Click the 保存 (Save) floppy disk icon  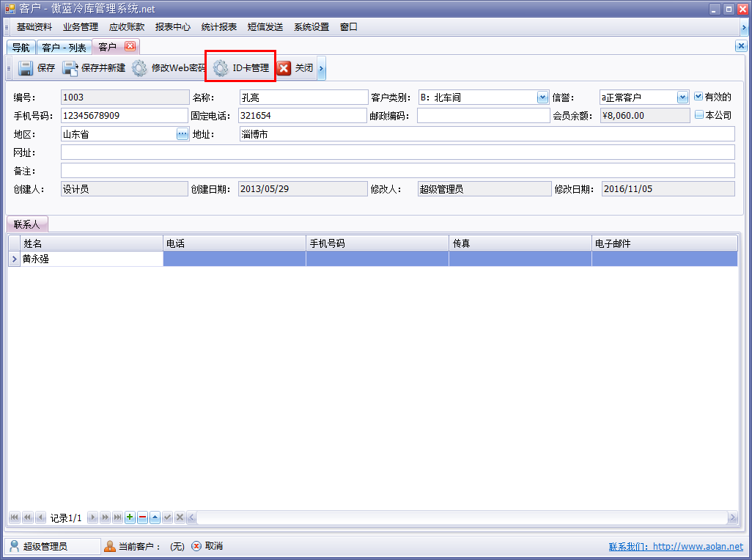[26, 69]
